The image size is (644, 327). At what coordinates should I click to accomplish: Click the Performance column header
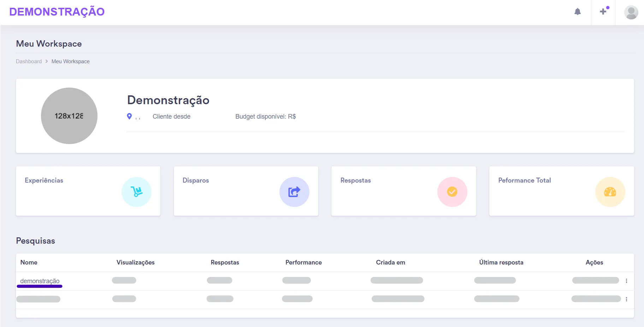[304, 262]
